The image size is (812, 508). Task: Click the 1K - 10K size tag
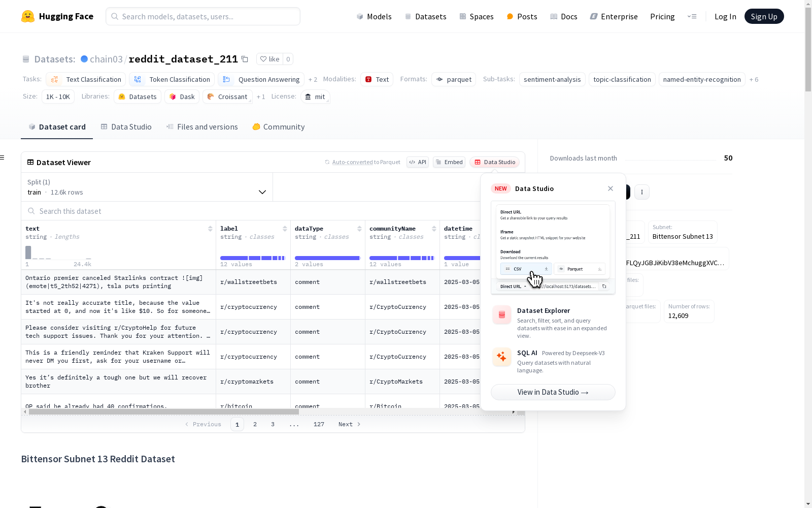tap(58, 97)
